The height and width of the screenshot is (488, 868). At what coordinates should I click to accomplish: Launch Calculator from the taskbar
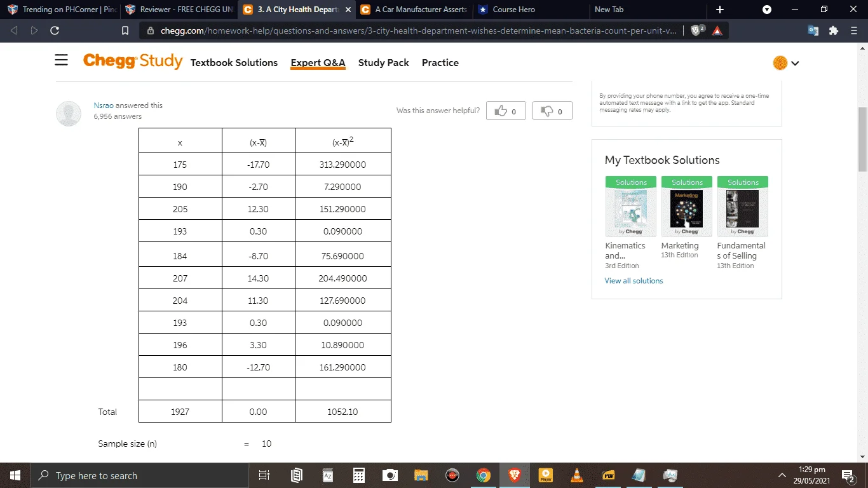tap(359, 475)
